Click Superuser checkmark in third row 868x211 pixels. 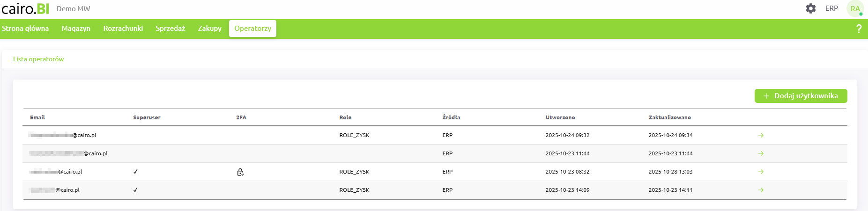(135, 172)
